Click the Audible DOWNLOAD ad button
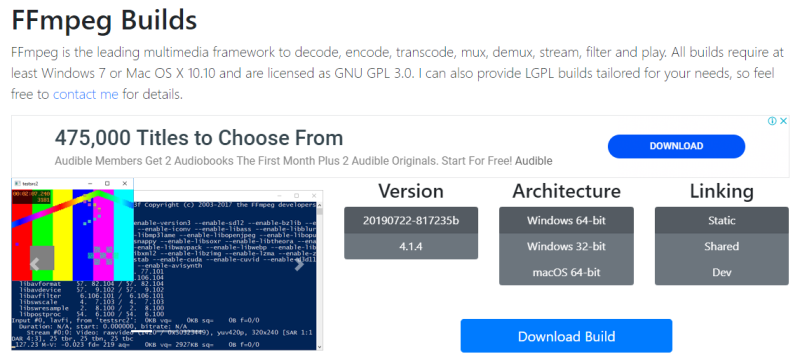The height and width of the screenshot is (361, 800). [676, 146]
